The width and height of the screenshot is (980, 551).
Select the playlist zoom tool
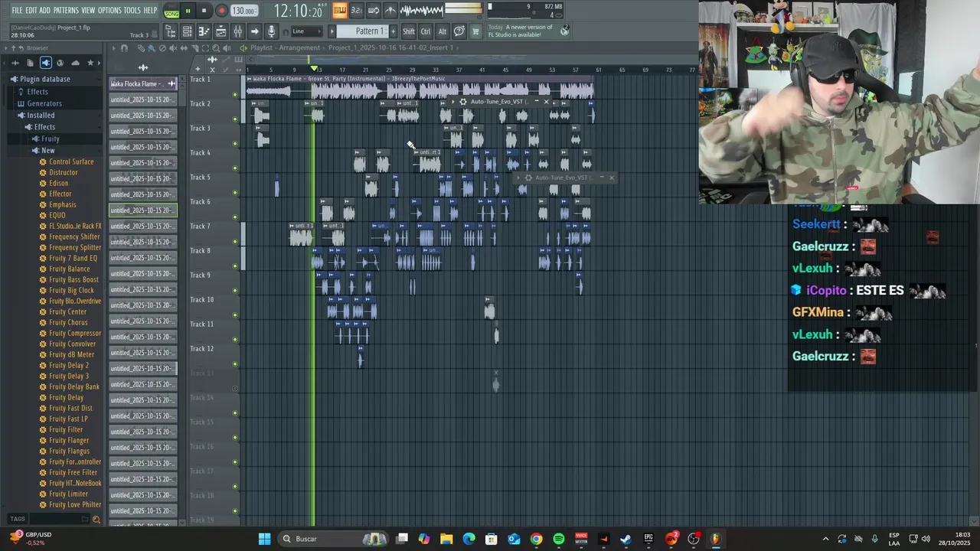point(216,48)
